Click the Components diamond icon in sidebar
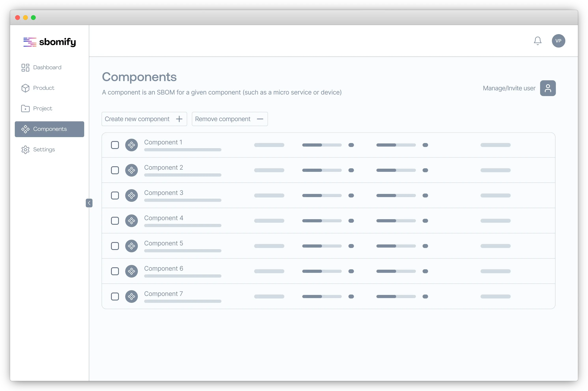The width and height of the screenshot is (588, 391). pos(25,129)
